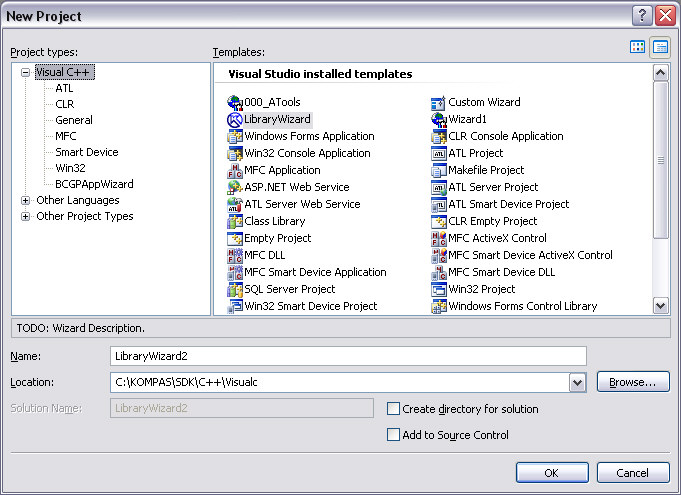
Task: Click the project Name text field
Action: point(347,356)
